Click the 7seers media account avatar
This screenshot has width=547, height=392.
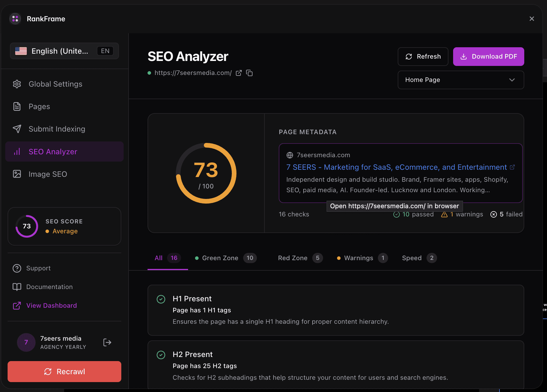tap(26, 342)
